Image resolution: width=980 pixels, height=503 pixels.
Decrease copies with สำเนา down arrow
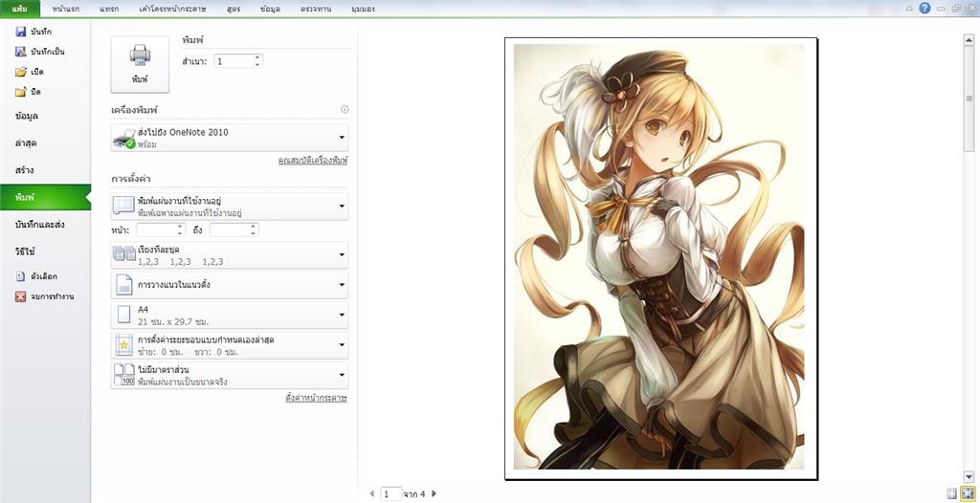click(256, 64)
